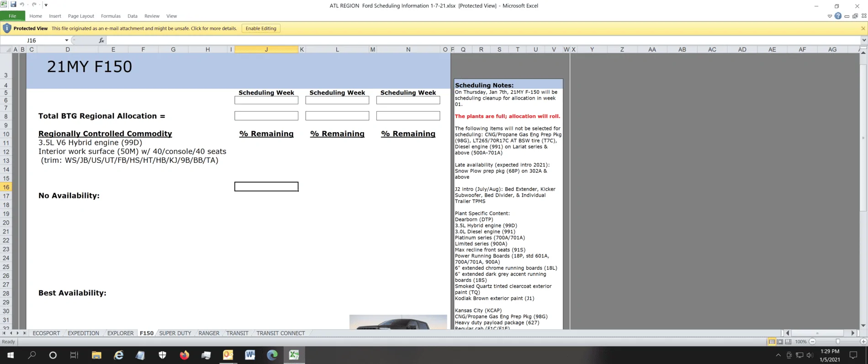Image resolution: width=868 pixels, height=364 pixels.
Task: Open Outlook from the taskbar
Action: [228, 355]
